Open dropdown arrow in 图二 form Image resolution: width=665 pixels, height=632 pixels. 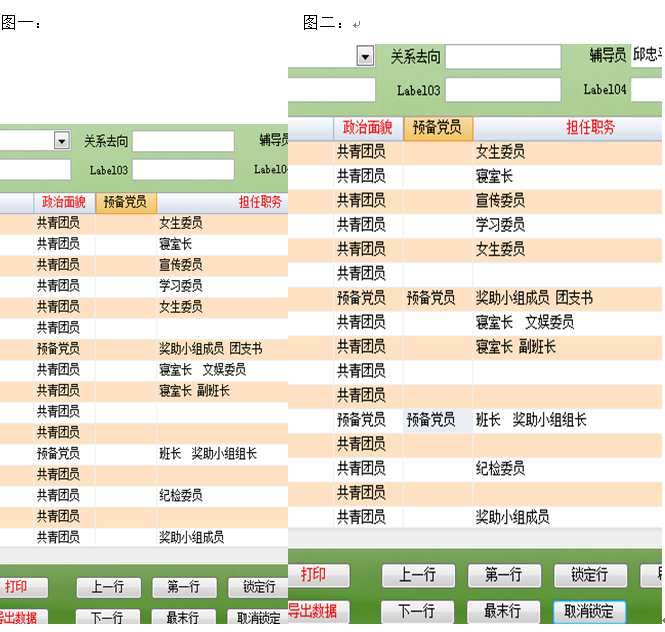[365, 56]
